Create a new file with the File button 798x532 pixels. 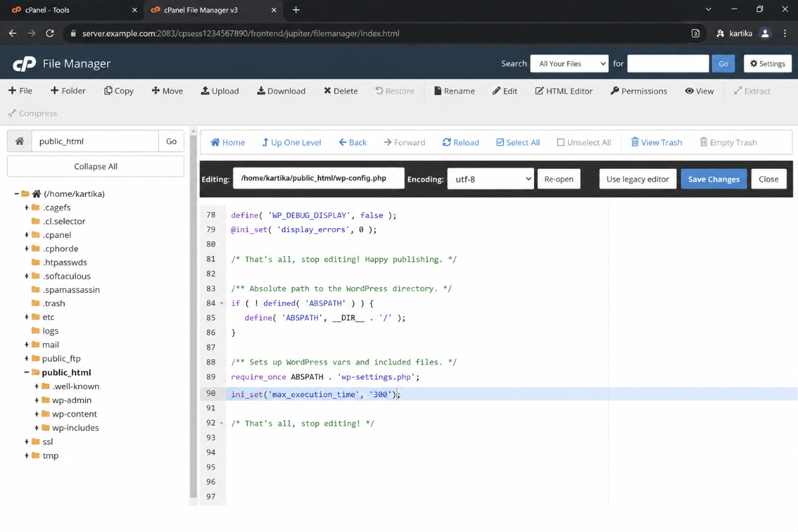coord(20,91)
